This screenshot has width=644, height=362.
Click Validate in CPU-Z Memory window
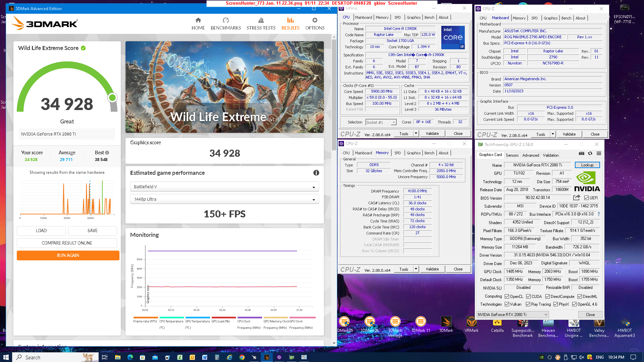[x=432, y=269]
